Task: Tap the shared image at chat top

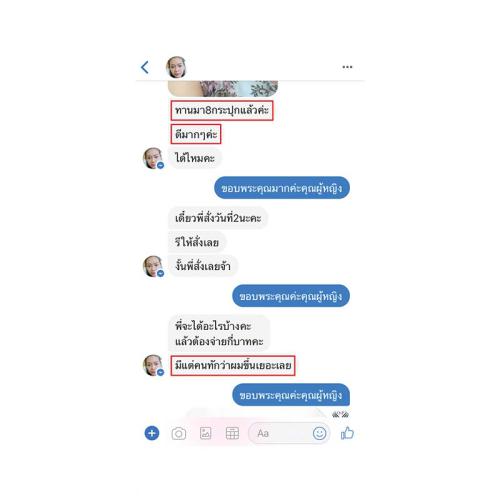Action: pyautogui.click(x=223, y=89)
